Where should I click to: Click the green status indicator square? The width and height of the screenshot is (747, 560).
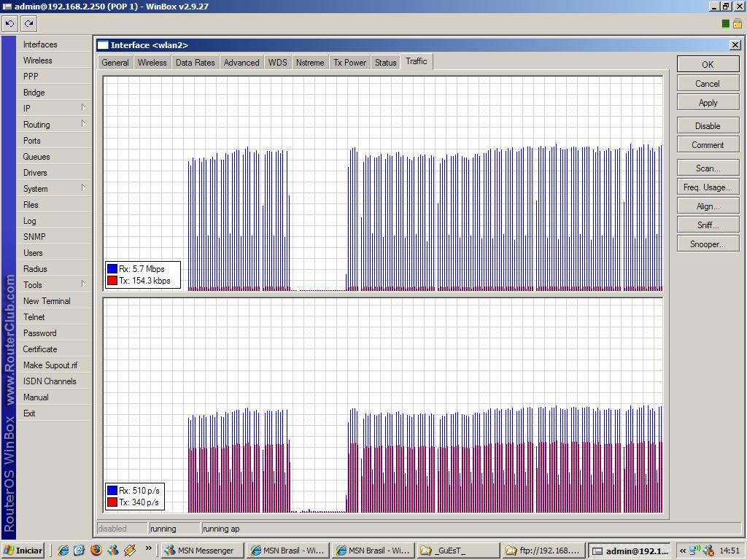pyautogui.click(x=726, y=23)
